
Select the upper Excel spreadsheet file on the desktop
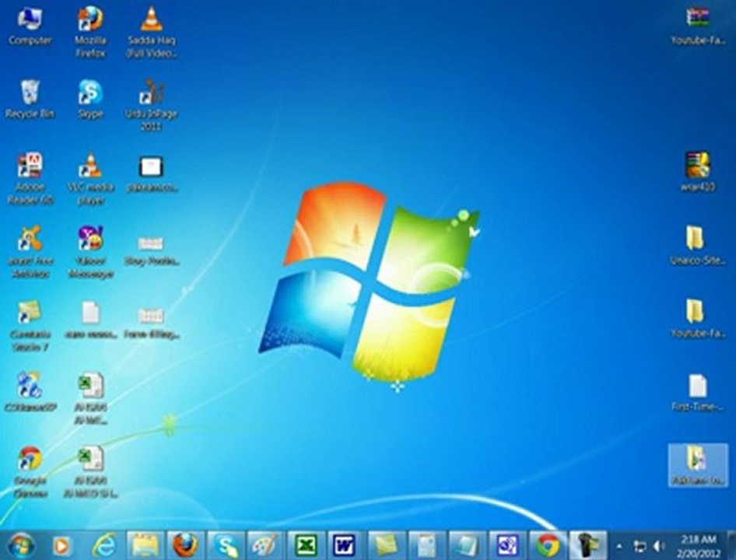[x=90, y=399]
